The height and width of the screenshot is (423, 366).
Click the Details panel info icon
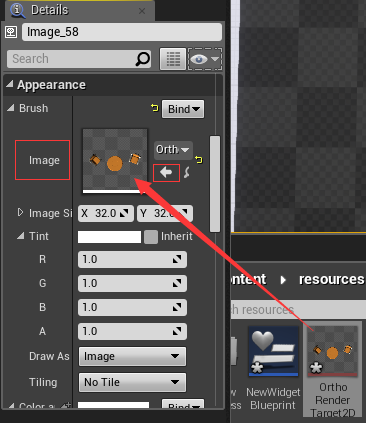[18, 10]
